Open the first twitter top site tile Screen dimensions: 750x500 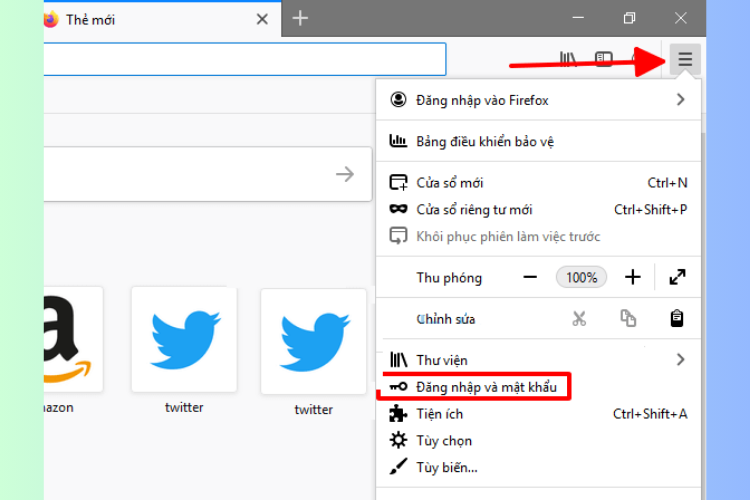tap(184, 340)
